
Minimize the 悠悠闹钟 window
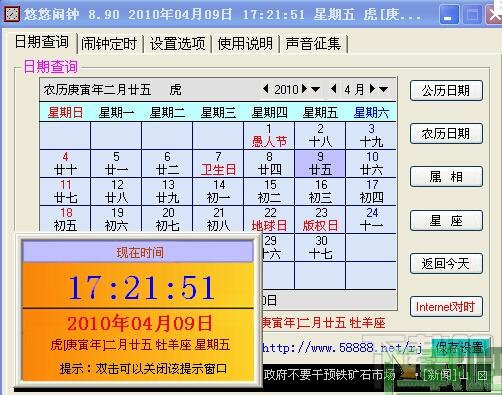click(448, 15)
